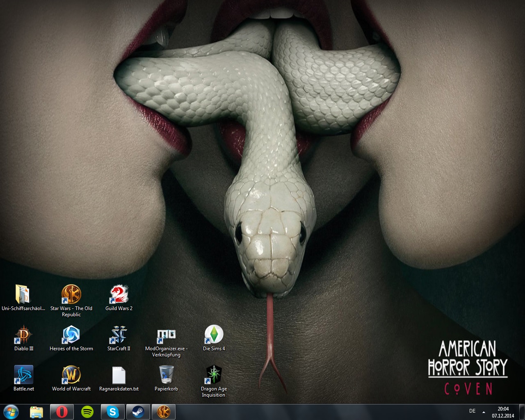Click the Die Sims 4 icon
The image size is (525, 420).
pyautogui.click(x=214, y=335)
